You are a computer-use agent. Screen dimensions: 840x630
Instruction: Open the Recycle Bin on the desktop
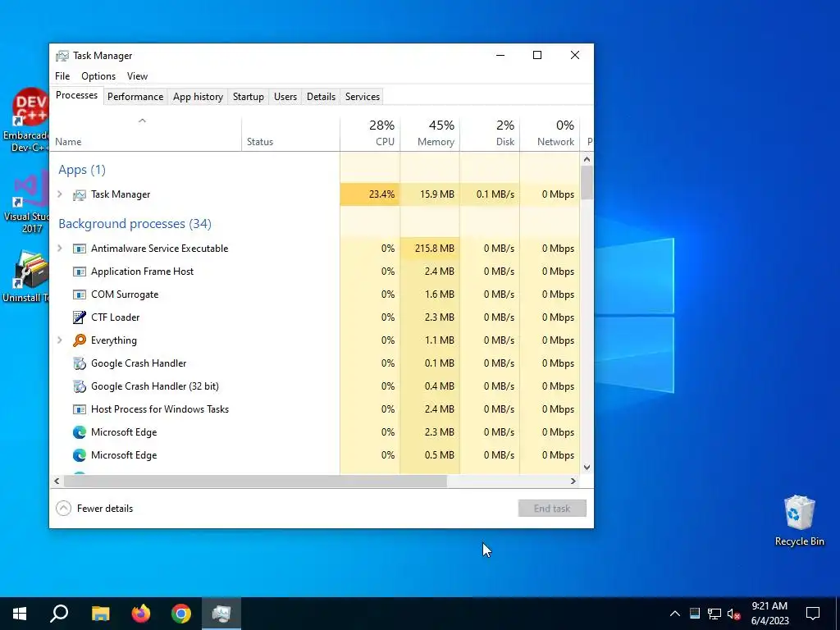(799, 521)
